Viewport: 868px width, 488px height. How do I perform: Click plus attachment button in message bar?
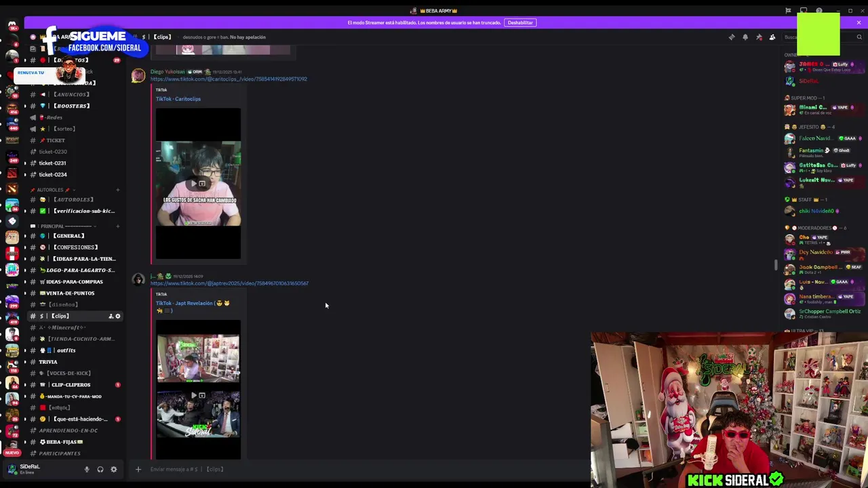click(x=138, y=469)
